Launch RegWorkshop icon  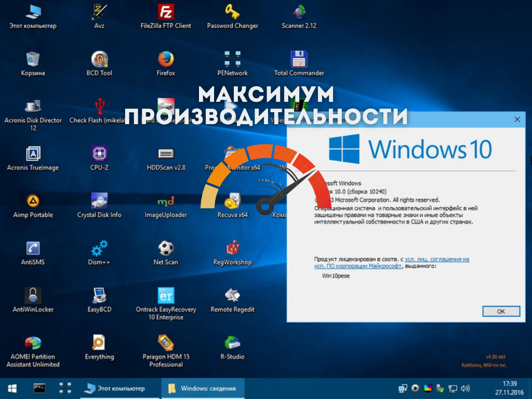point(232,253)
